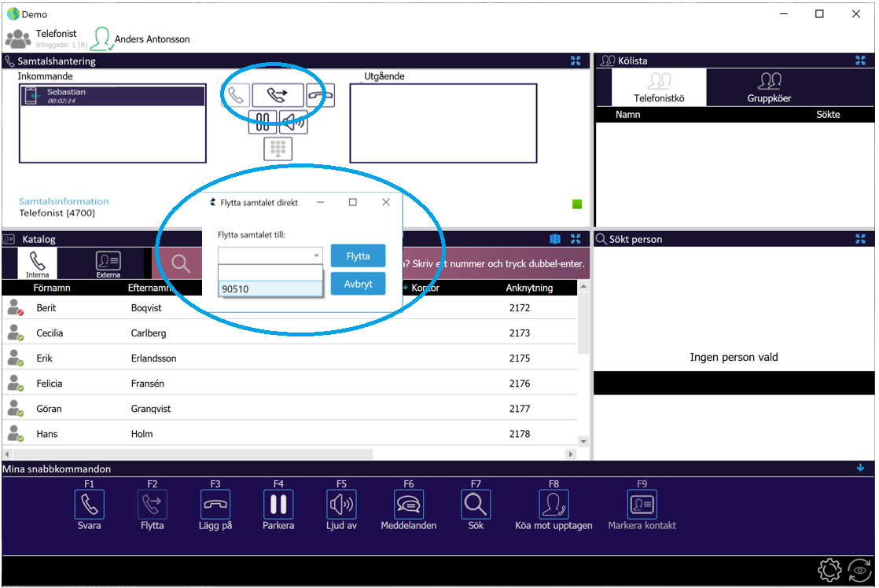Select the incoming call from Sebastian
879x588 pixels.
click(x=112, y=96)
